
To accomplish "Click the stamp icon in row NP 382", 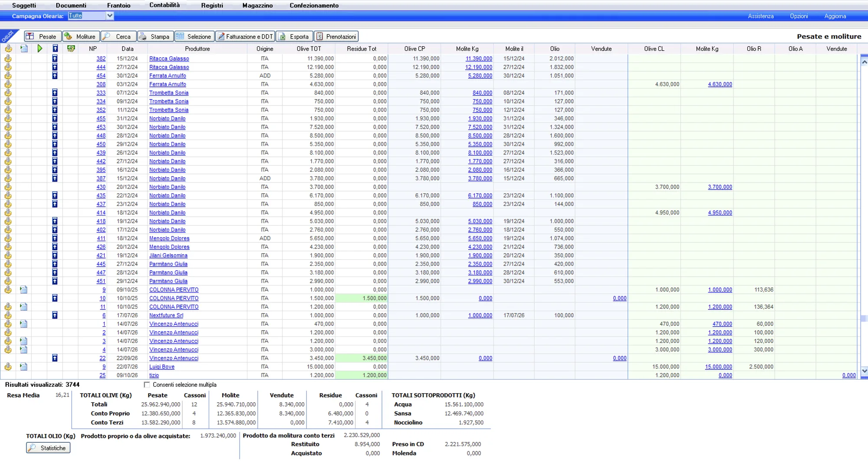I will 8,58.
